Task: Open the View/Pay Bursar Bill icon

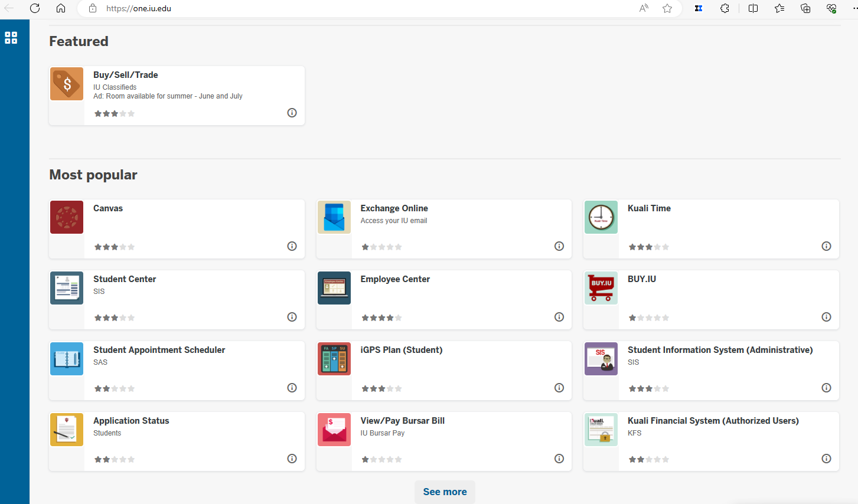Action: click(334, 430)
